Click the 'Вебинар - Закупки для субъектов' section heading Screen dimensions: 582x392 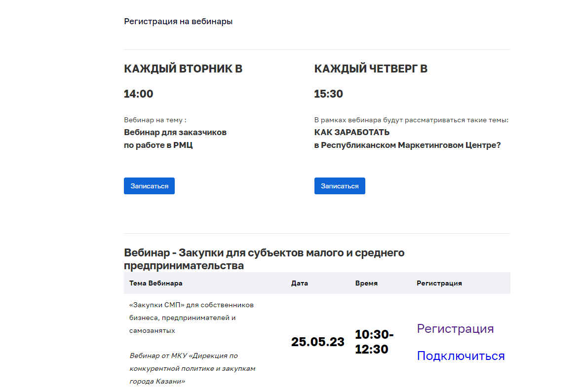[264, 259]
